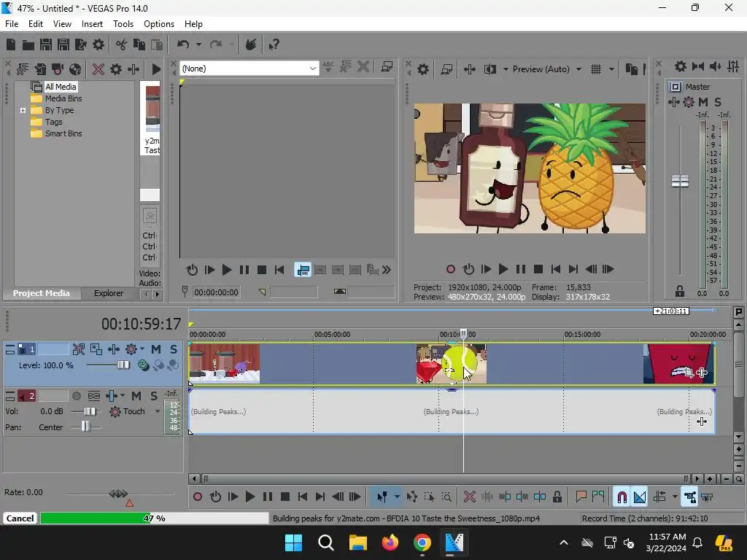Image resolution: width=747 pixels, height=560 pixels.
Task: Open the Edit menu
Action: (35, 24)
